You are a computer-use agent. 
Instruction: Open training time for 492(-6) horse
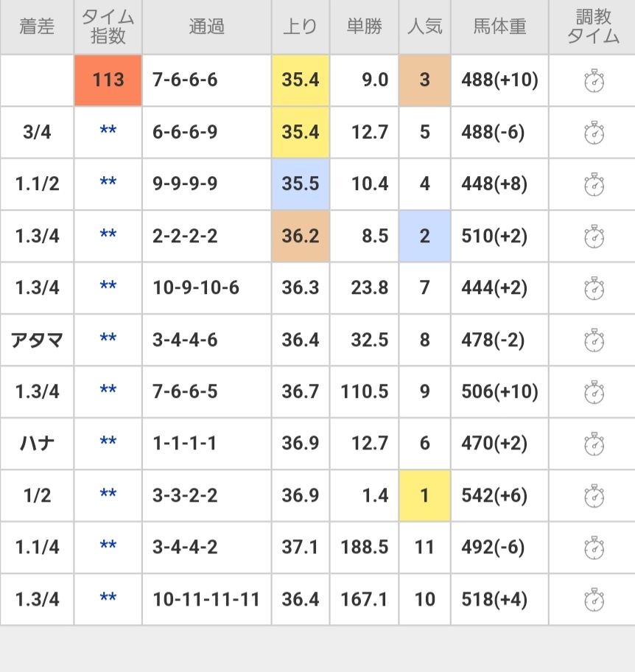pos(594,548)
